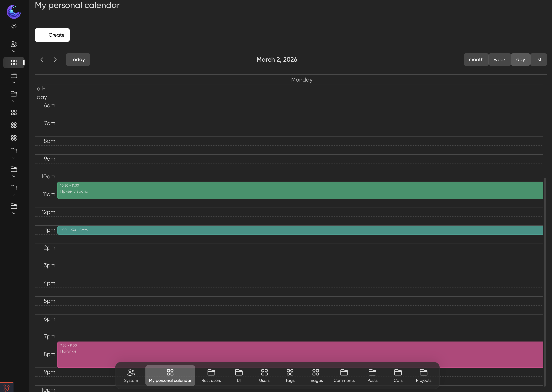
Task: Expand chevron under the users sidebar icon
Action: [14, 51]
